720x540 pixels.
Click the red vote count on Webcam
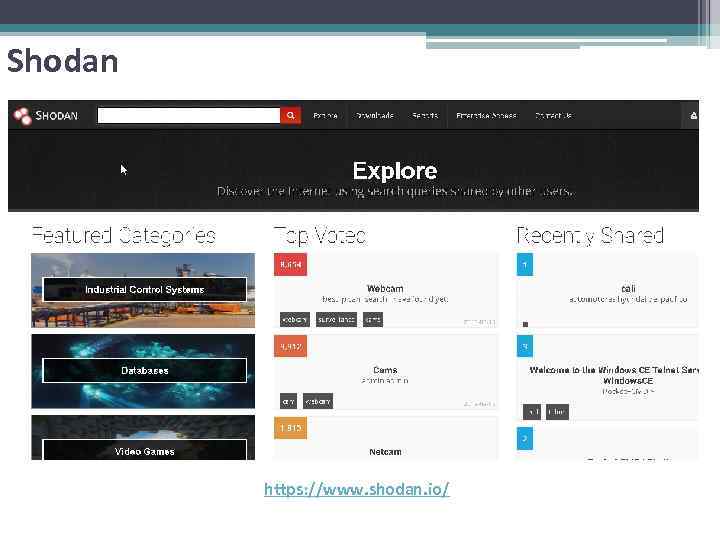(x=291, y=264)
